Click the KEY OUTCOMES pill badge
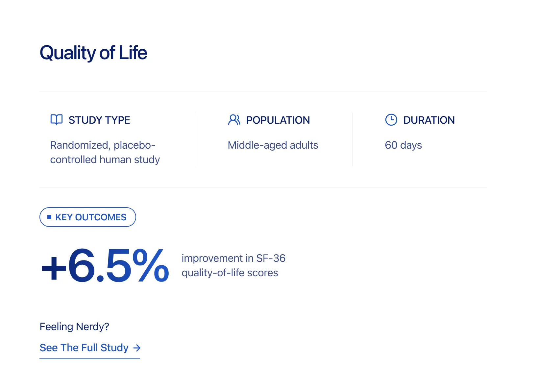 point(88,217)
